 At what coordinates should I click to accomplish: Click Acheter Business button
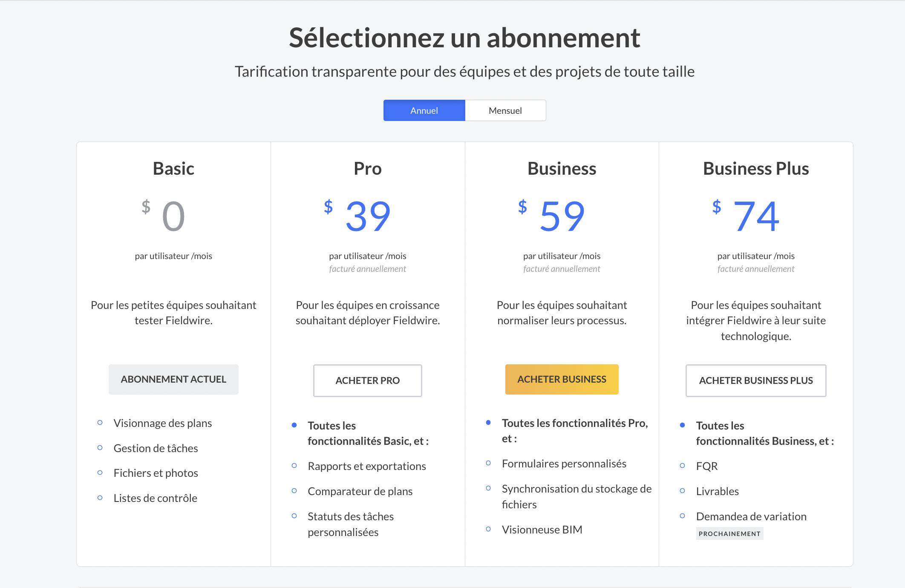[562, 379]
